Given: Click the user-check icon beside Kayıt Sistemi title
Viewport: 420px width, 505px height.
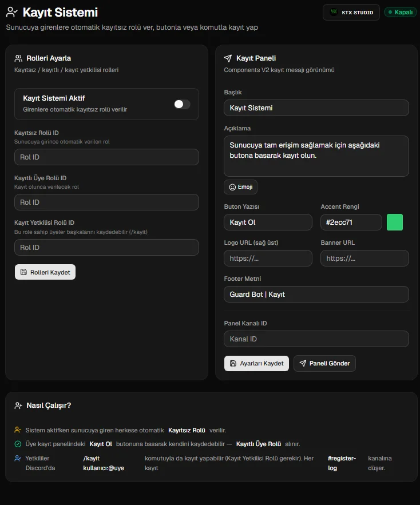Looking at the screenshot, I should [x=12, y=12].
